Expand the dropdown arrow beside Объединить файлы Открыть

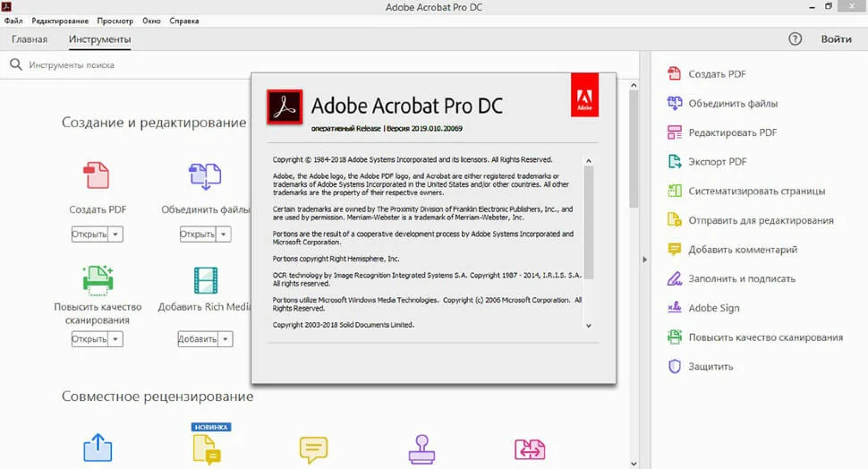pos(223,234)
